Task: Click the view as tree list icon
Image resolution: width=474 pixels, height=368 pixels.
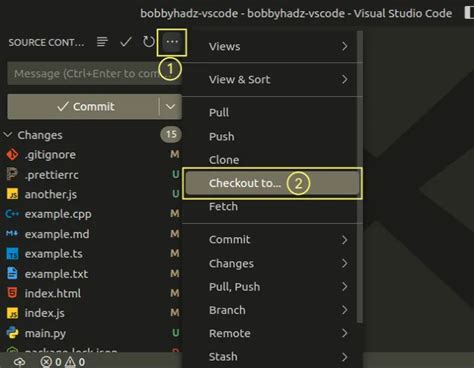Action: tap(102, 42)
